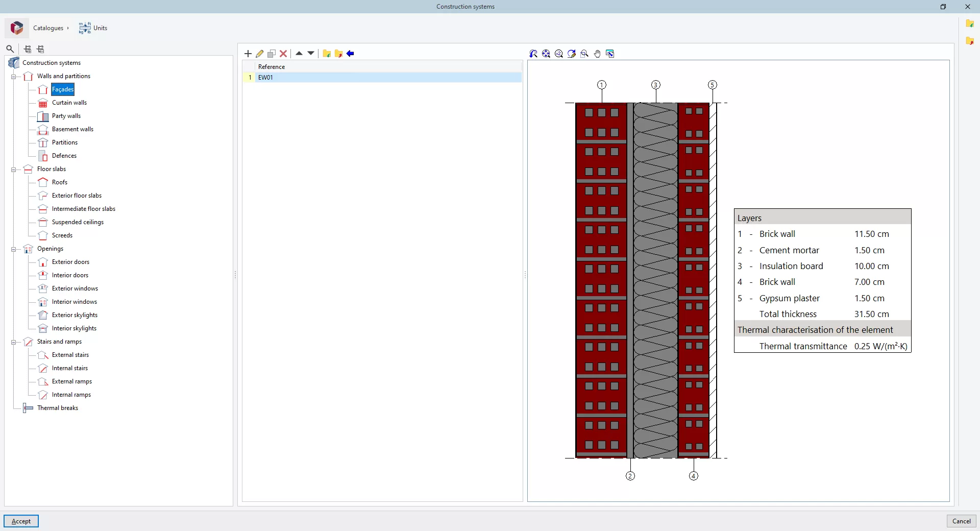Screen dimensions: 980x531
Task: Collapse the Floor slabs tree node
Action: point(14,170)
